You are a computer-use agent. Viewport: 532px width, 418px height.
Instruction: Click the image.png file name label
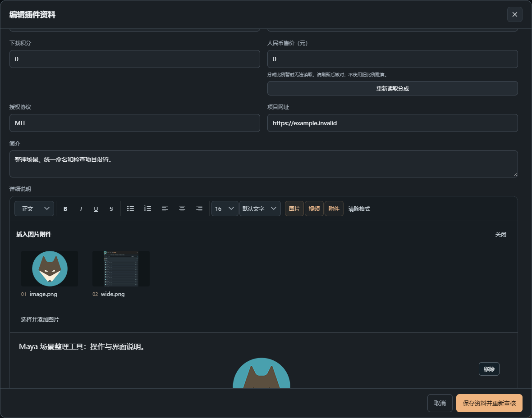pos(43,294)
